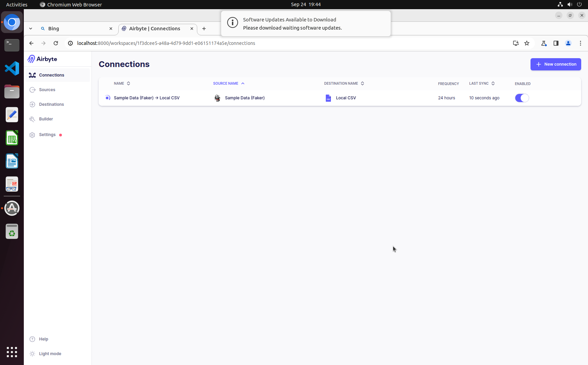Viewport: 588px width, 365px height.
Task: Click the install app icon in address bar
Action: point(516,43)
